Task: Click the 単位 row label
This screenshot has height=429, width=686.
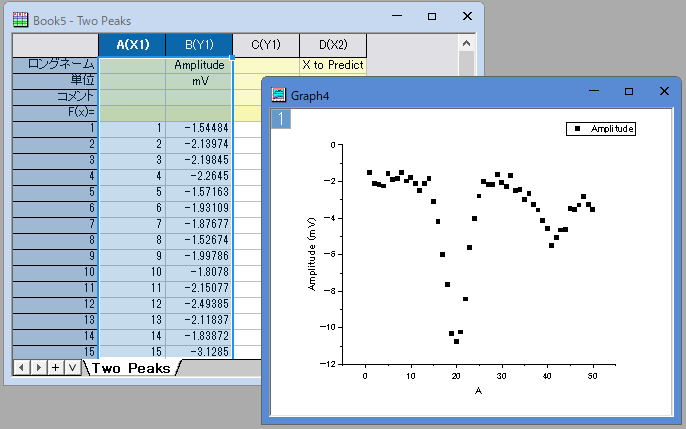Action: point(55,81)
